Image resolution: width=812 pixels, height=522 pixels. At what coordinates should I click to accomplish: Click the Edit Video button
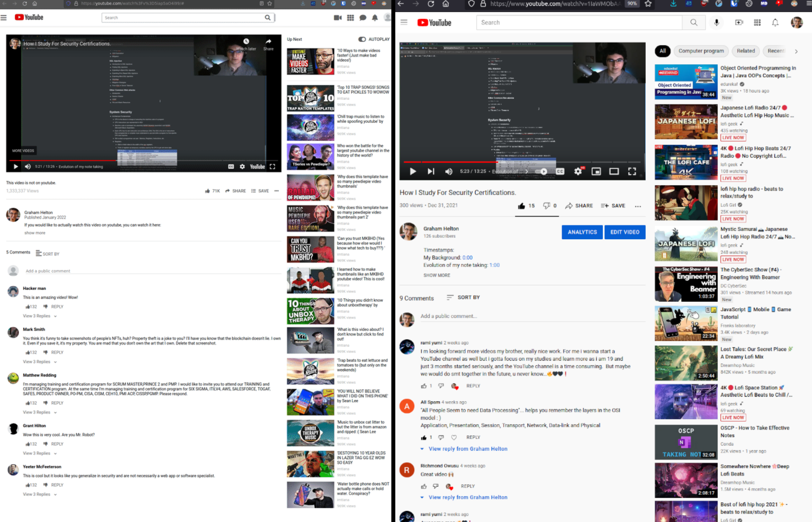coord(624,232)
